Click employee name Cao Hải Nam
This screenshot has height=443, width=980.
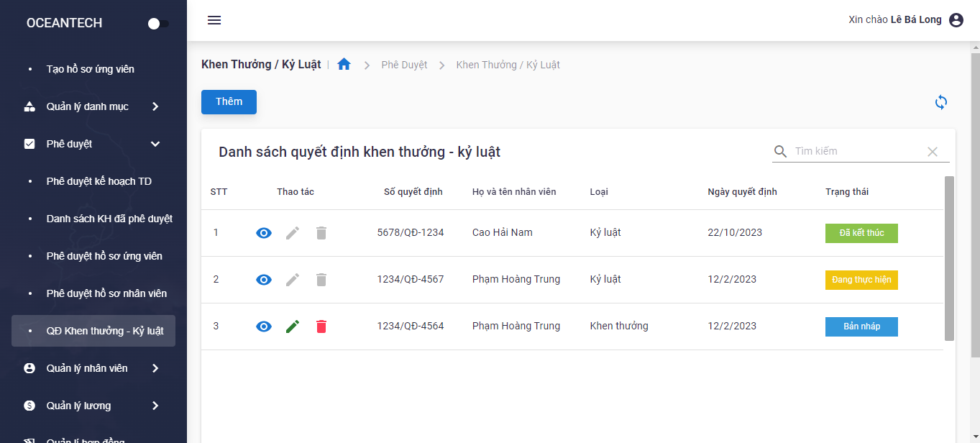(503, 233)
